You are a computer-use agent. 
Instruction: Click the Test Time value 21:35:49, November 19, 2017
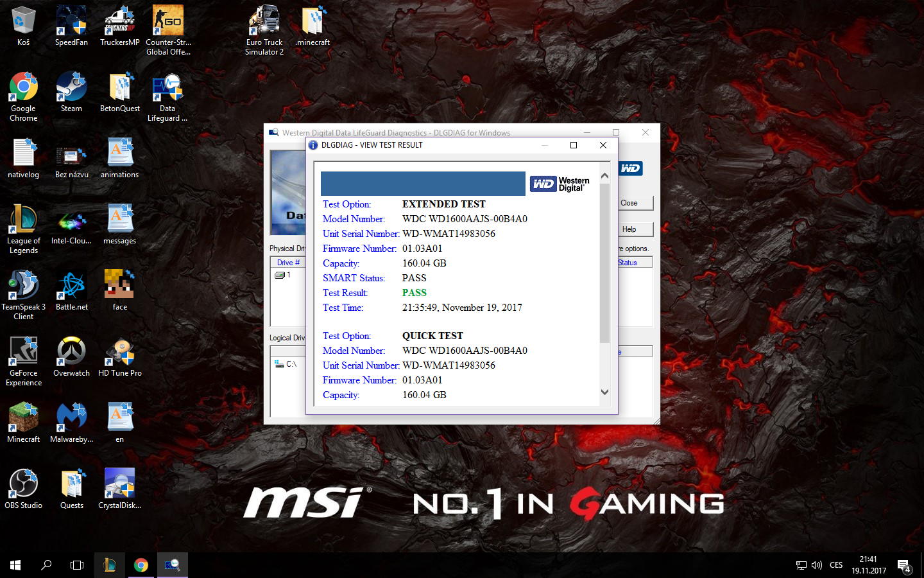click(462, 308)
